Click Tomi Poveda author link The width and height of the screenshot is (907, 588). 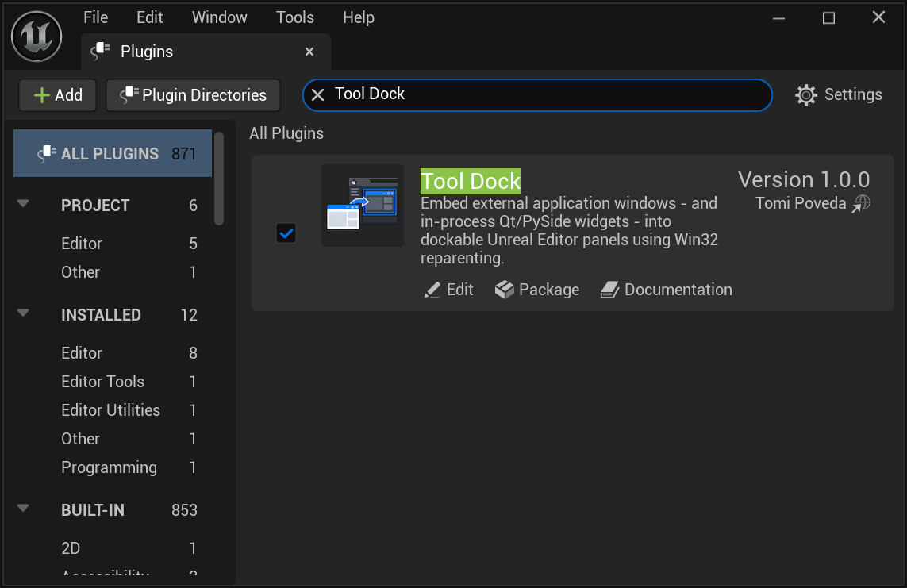point(801,203)
